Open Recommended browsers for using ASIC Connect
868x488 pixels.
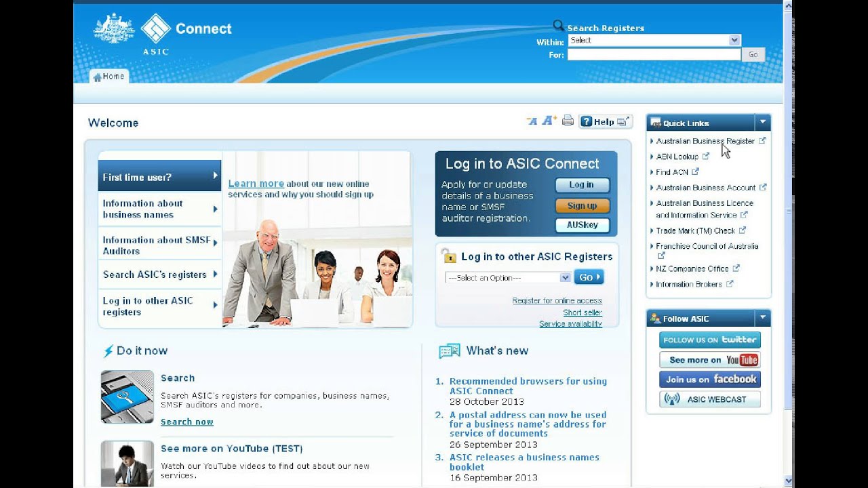click(x=528, y=386)
